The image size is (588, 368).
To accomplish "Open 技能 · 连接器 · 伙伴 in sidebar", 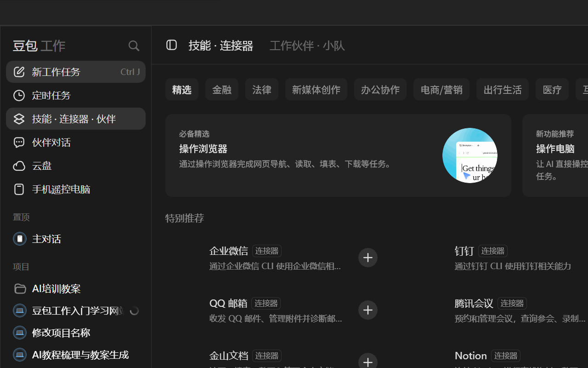I will (76, 119).
